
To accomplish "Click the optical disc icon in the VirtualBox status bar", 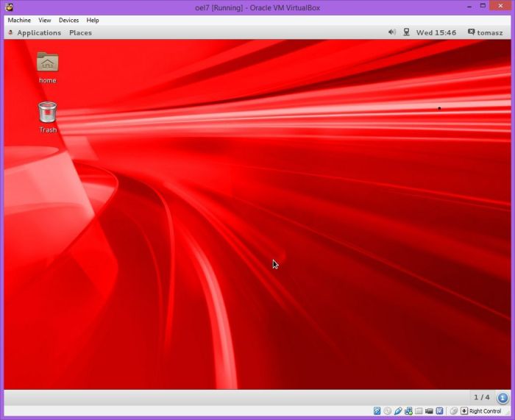I will [388, 411].
